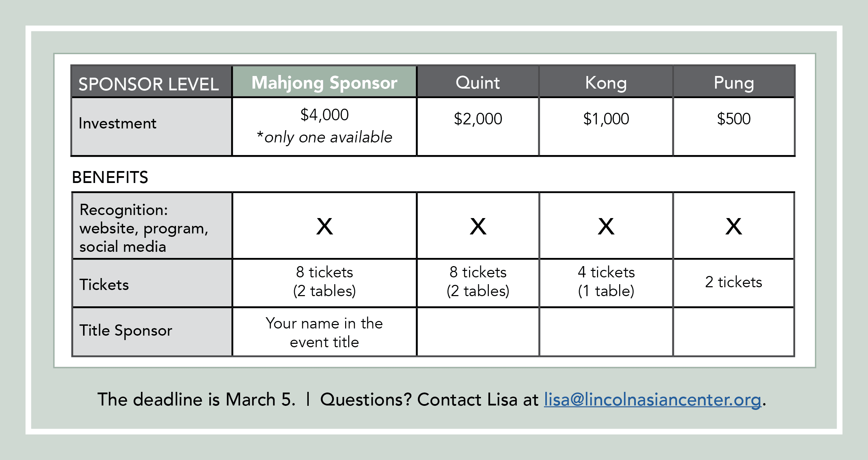Screen dimensions: 868x460
Task: Select the $1,000 investment cell
Action: 606,119
